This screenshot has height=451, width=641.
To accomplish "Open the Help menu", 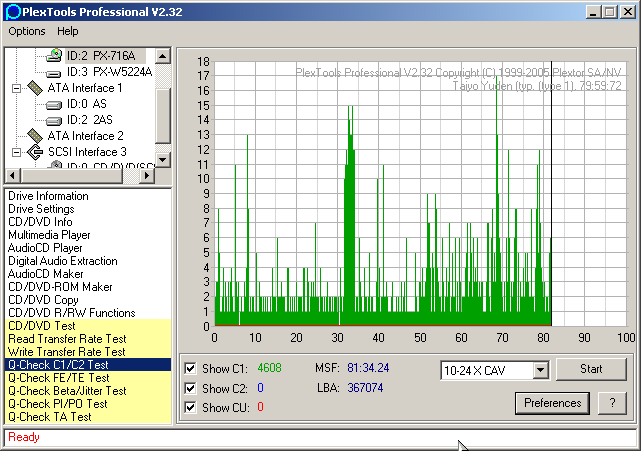I will [x=68, y=32].
